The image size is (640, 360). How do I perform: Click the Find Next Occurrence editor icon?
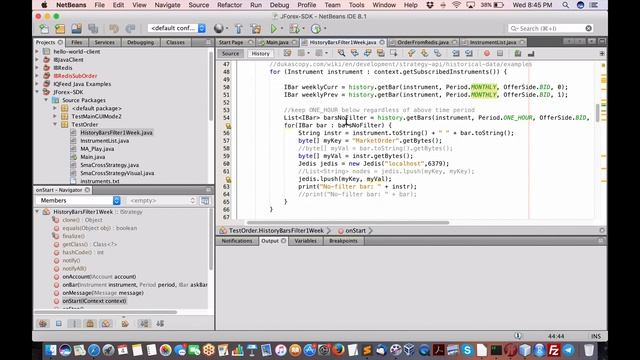pyautogui.click(x=367, y=53)
